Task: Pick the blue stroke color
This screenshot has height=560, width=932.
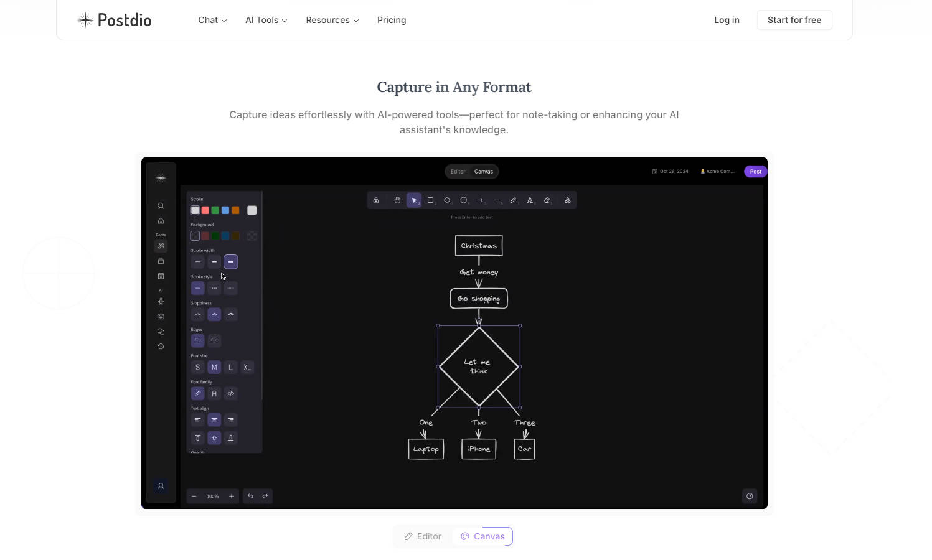Action: click(x=225, y=210)
